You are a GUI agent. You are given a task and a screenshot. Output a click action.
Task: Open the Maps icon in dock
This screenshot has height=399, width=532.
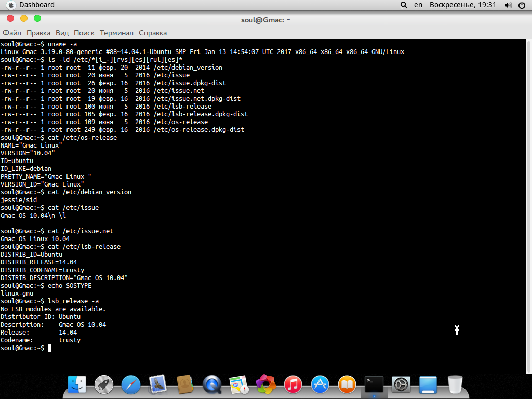(x=239, y=384)
